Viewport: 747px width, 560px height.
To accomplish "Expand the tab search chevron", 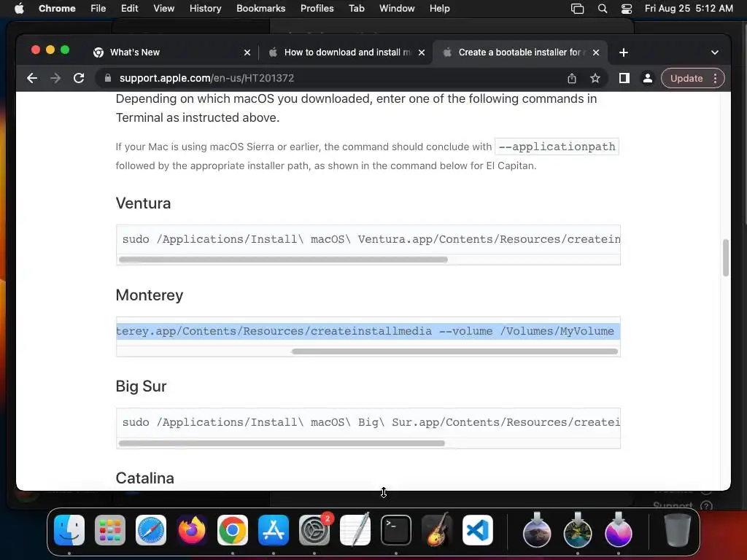I will (715, 52).
